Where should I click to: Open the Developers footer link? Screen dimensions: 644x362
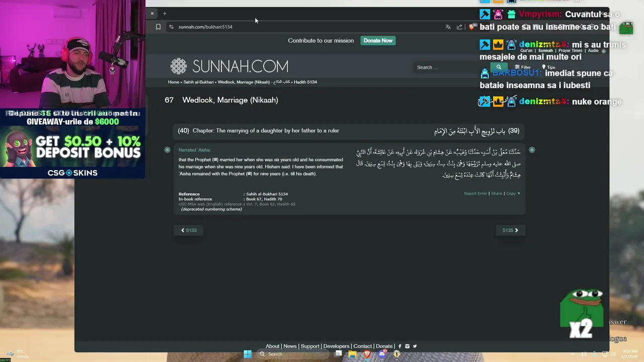[x=336, y=346]
